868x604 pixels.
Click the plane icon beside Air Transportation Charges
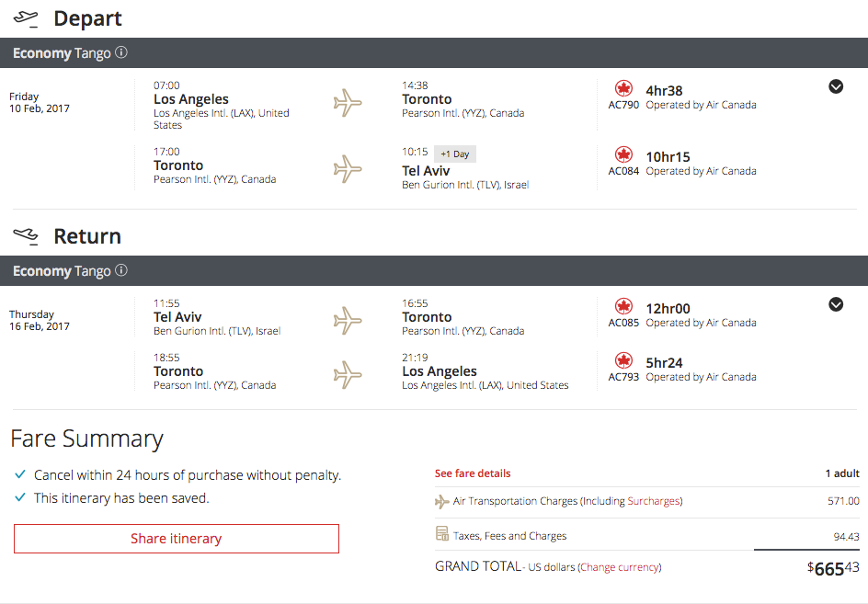pos(442,501)
